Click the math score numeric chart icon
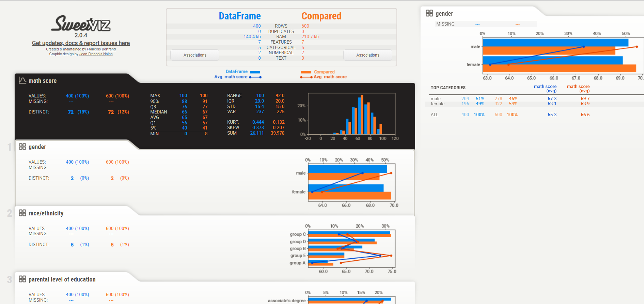The height and width of the screenshot is (304, 644). click(x=22, y=80)
